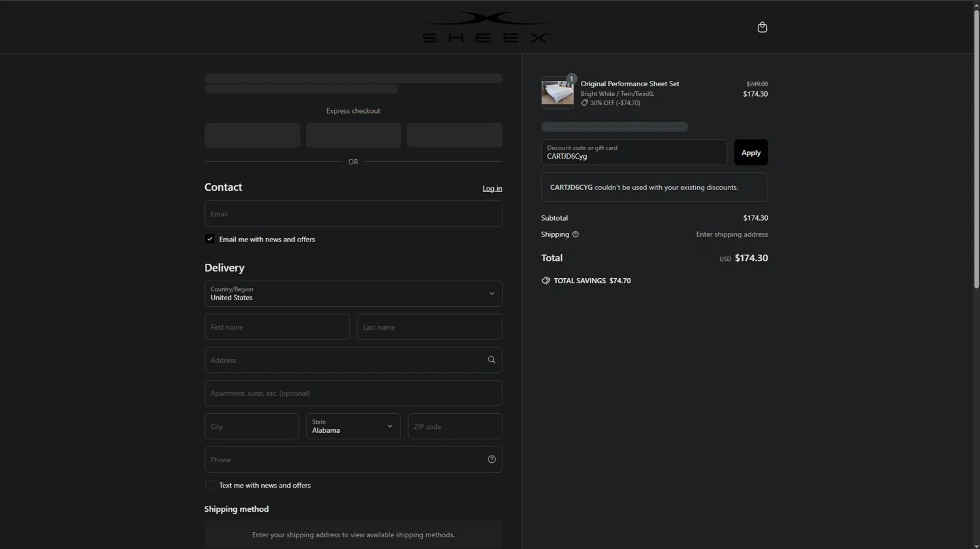Screen dimensions: 980x549
Task: Click the Original Performance Sheet Set title
Action: coord(630,84)
